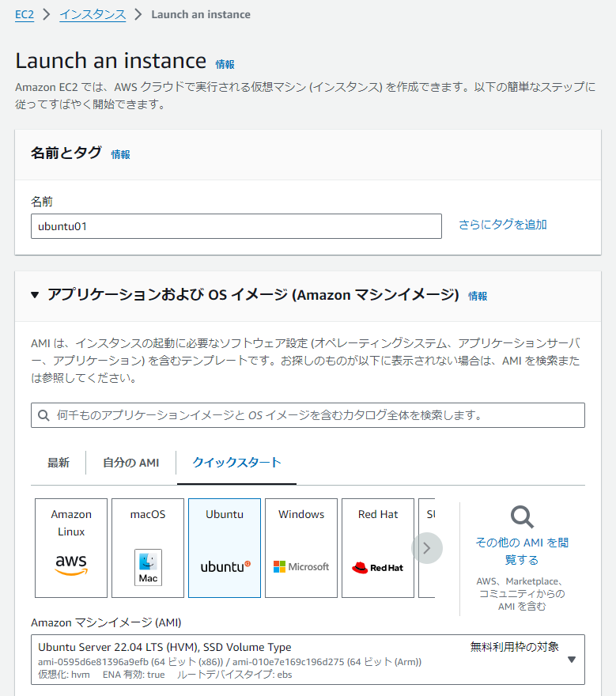The height and width of the screenshot is (696, 616).
Task: Open the Ubuntu Server 22.04 LTS AMI dropdown
Action: (x=308, y=660)
